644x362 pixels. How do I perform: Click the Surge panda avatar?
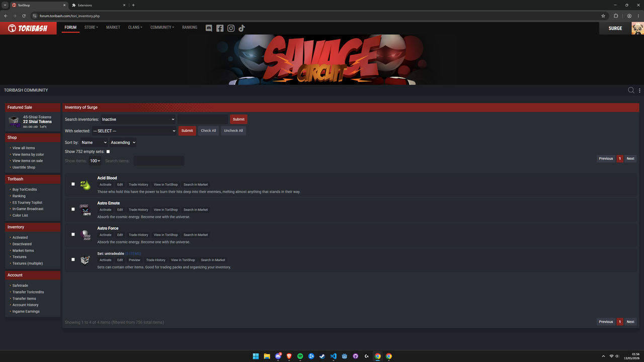(x=637, y=28)
